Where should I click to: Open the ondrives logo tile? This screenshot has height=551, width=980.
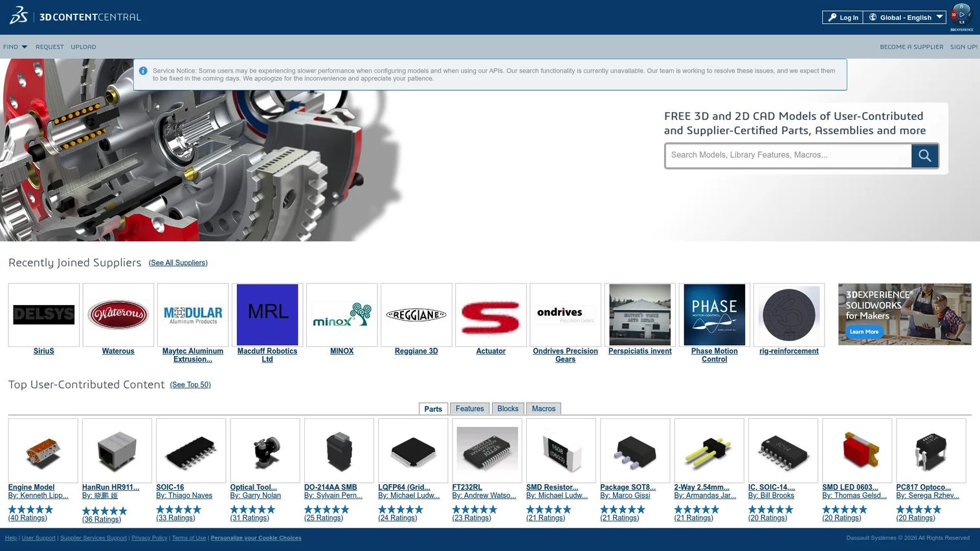(x=565, y=315)
